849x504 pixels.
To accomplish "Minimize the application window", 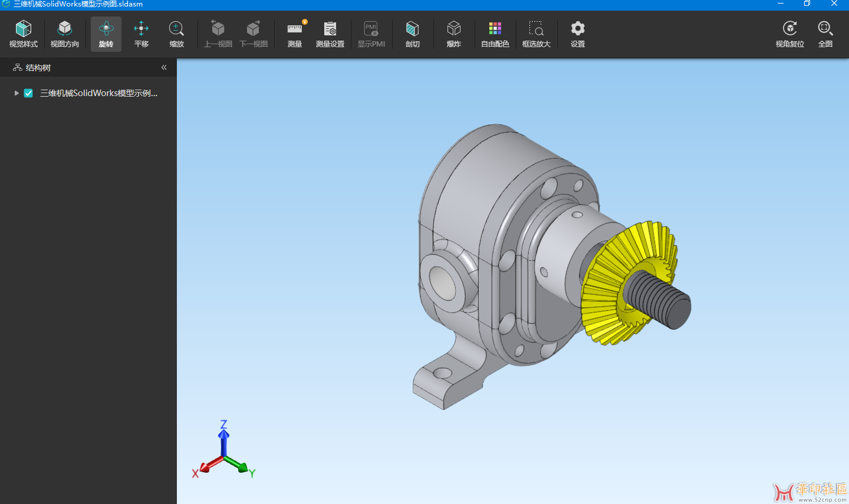I will 781,4.
